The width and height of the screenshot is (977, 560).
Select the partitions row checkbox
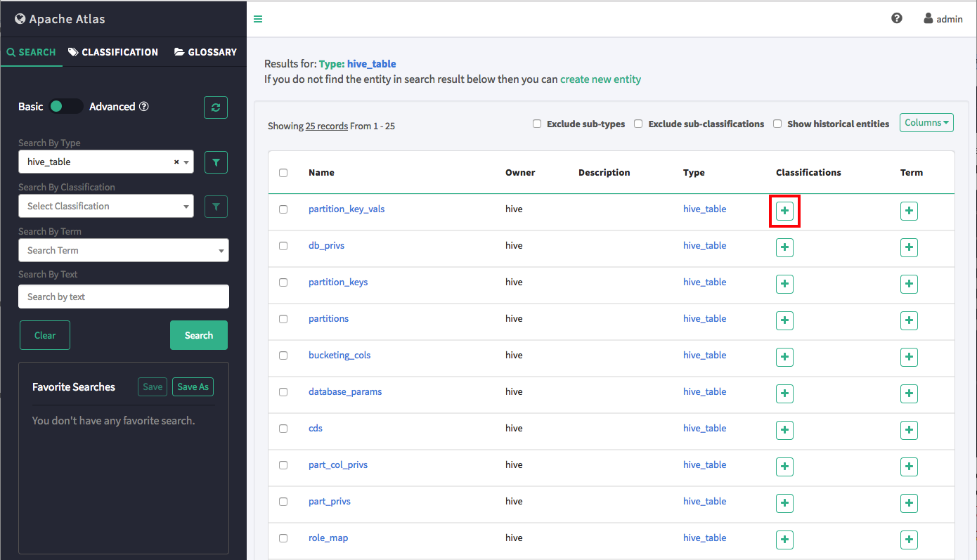tap(283, 319)
